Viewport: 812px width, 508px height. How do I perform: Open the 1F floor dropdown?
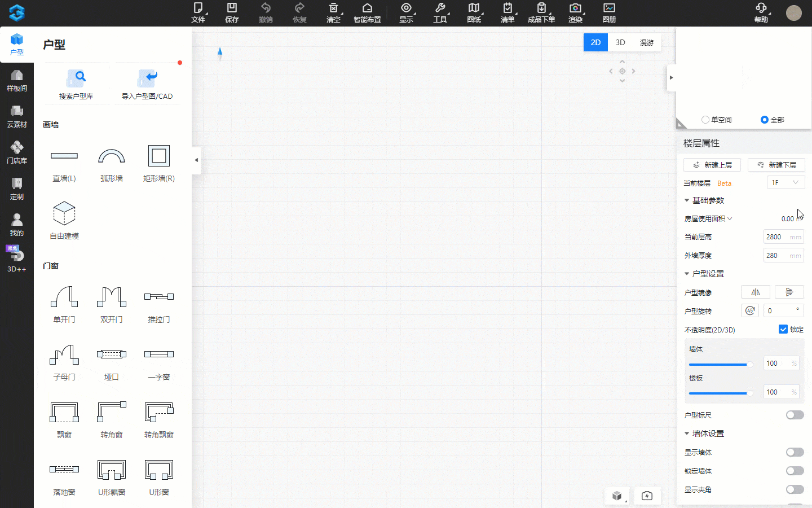point(785,183)
